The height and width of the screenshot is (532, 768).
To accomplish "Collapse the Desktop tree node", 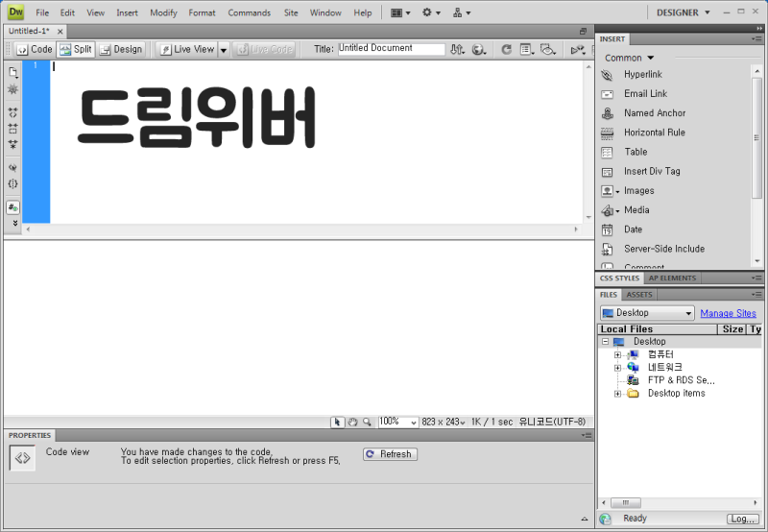I will coord(606,342).
